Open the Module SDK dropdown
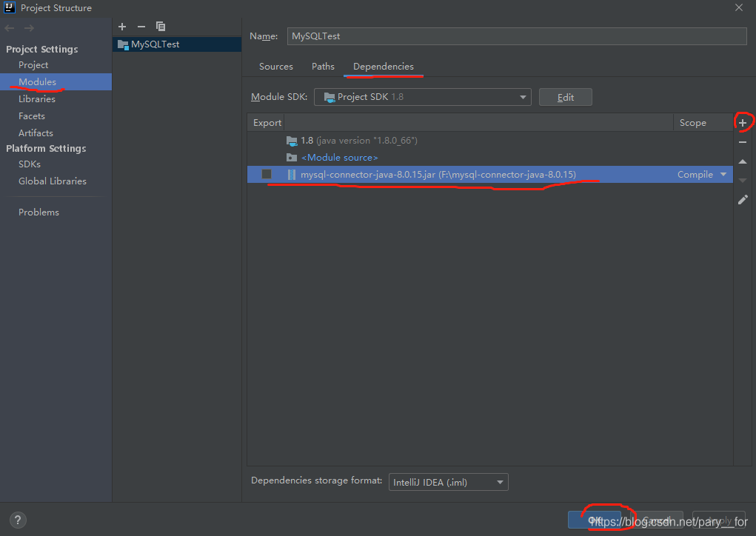This screenshot has width=756, height=536. (422, 97)
